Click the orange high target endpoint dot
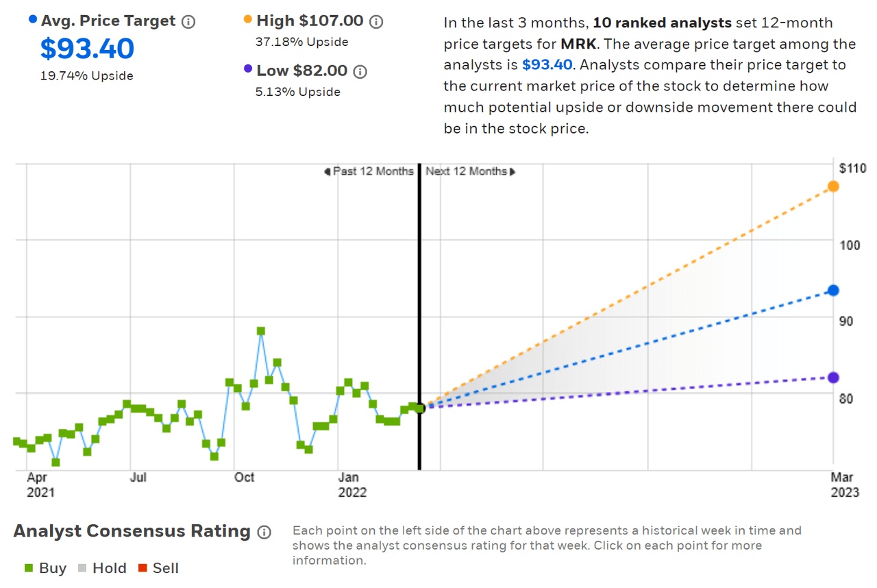 833,186
